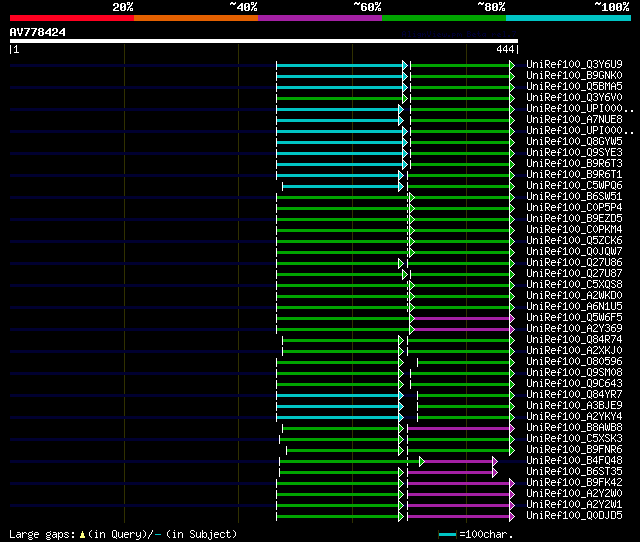The height and width of the screenshot is (542, 640).
Task: Click purple alignment segment of UniRef100_Q0DJD5 row
Action: 459,517
